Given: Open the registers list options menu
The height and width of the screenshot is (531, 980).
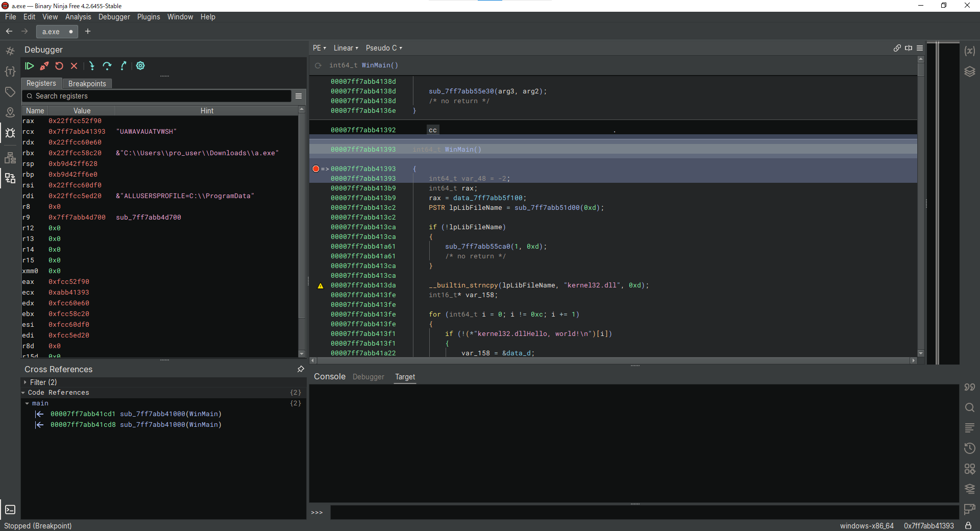Looking at the screenshot, I should click(299, 96).
